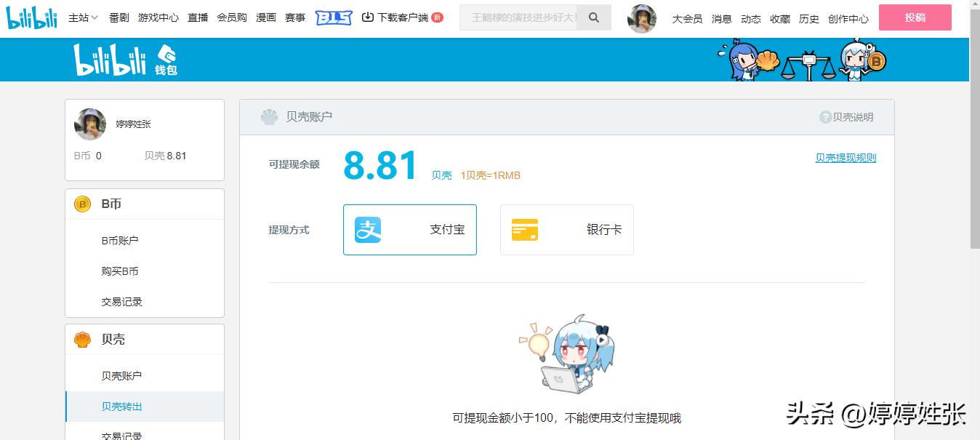Open 贝壳说明 help text
The width and height of the screenshot is (980, 440).
pos(853,117)
